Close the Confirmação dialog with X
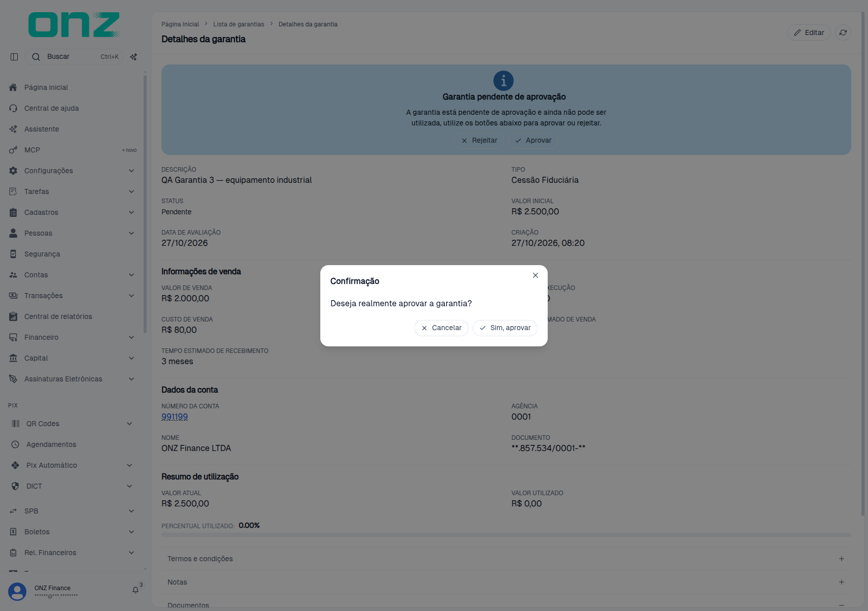The image size is (868, 611). (x=536, y=275)
